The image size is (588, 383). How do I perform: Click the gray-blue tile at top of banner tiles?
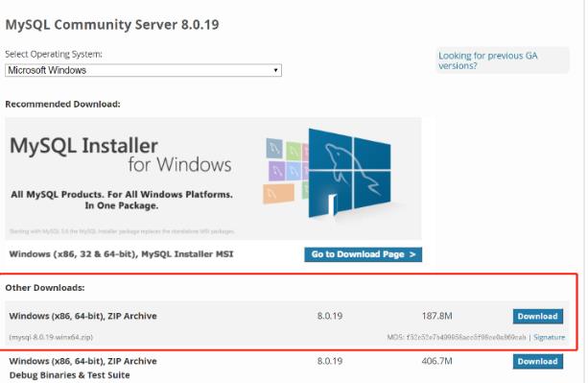coord(274,148)
